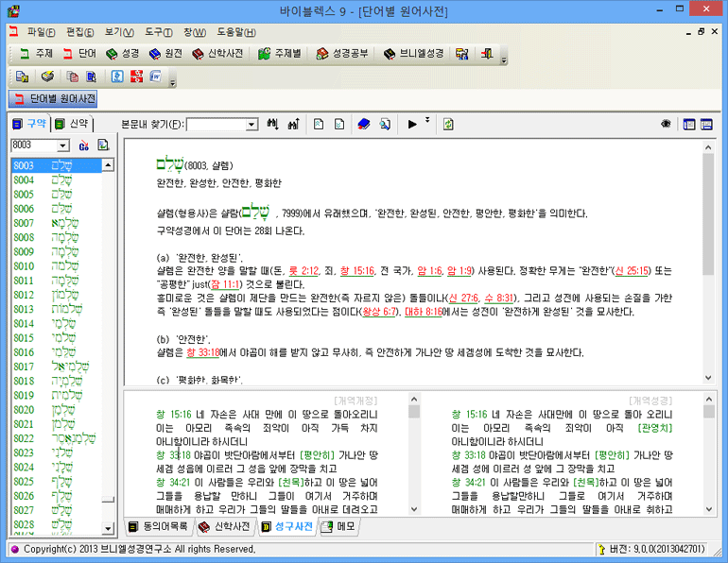Viewport: 728px width, 563px height.
Task: Click the binoculars find-previous icon
Action: (x=293, y=125)
